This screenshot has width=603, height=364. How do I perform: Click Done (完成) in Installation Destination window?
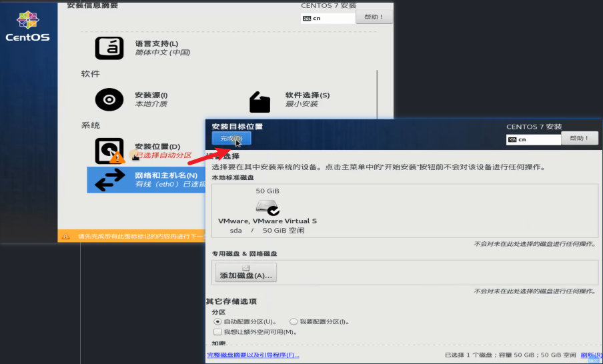pos(231,138)
